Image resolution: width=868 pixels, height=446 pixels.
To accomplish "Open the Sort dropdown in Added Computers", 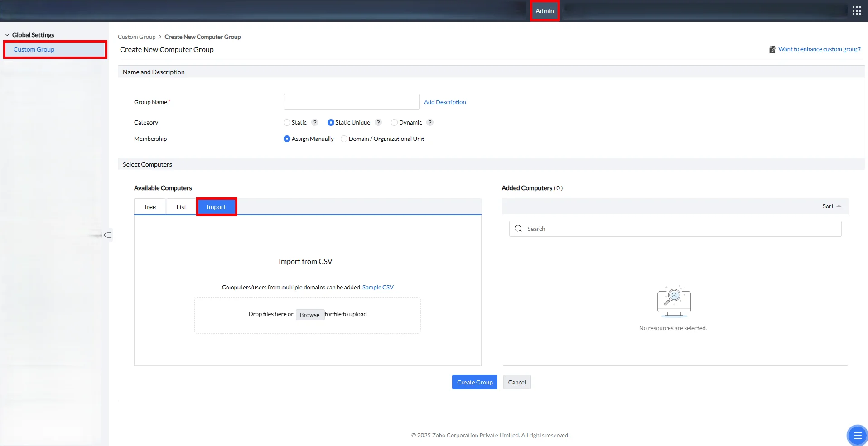I will 831,206.
